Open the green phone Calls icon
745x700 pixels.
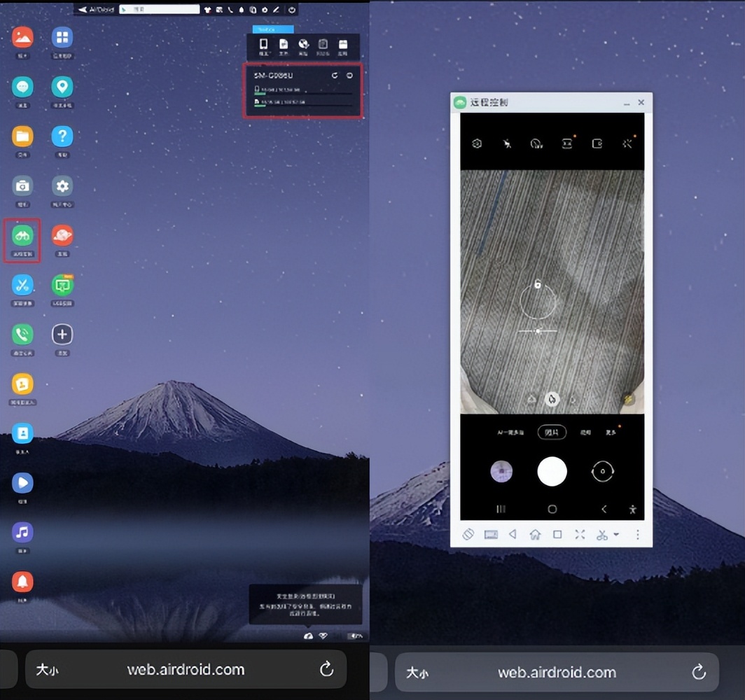22,335
